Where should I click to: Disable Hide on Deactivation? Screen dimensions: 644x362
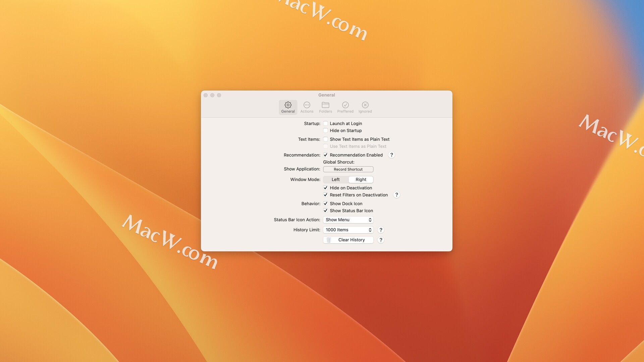[x=325, y=188]
